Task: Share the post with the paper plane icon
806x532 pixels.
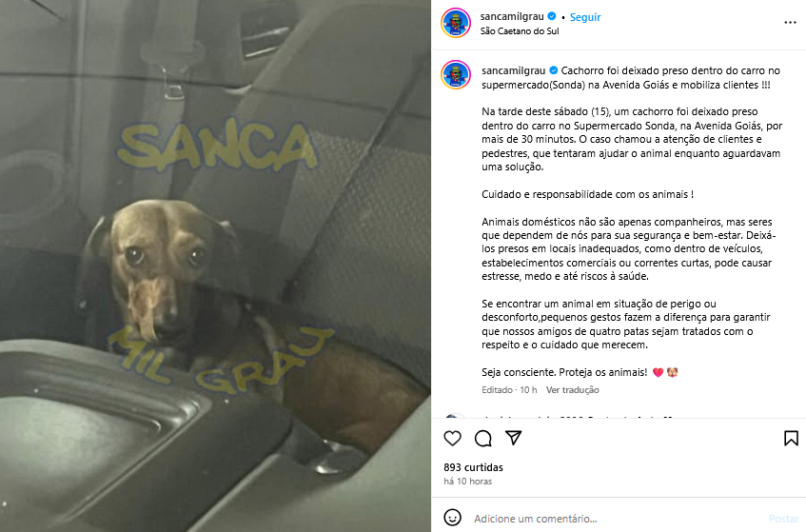Action: (x=513, y=438)
